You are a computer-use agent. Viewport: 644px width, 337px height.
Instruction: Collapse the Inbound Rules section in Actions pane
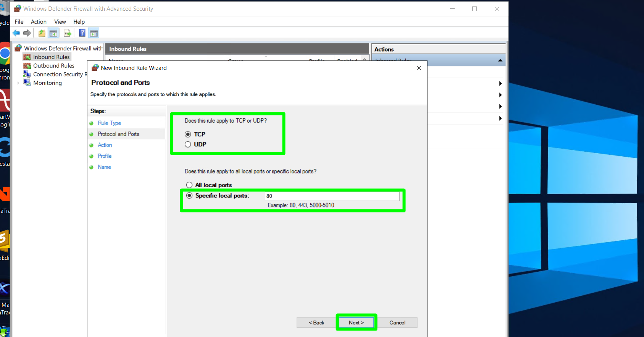pyautogui.click(x=500, y=60)
